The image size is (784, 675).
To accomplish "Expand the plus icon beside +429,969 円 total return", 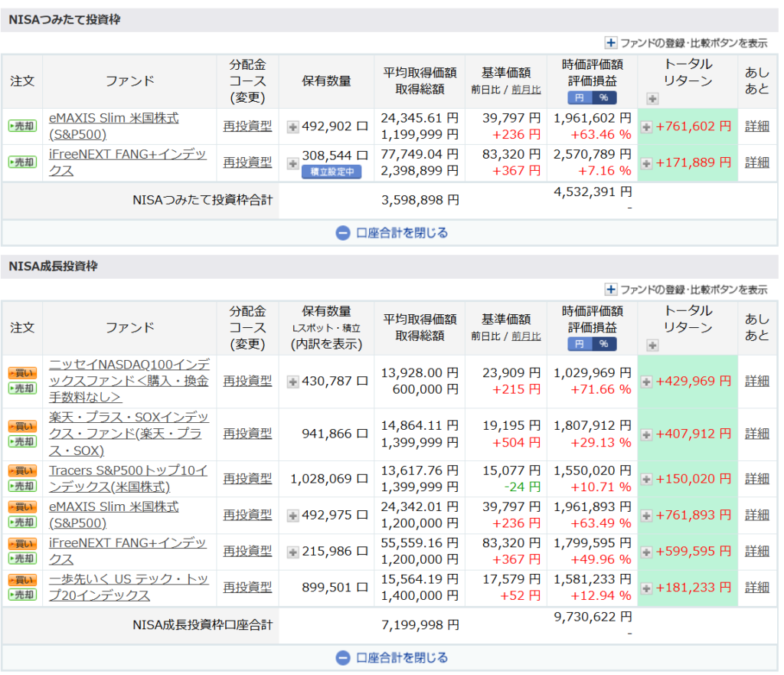I will click(647, 382).
